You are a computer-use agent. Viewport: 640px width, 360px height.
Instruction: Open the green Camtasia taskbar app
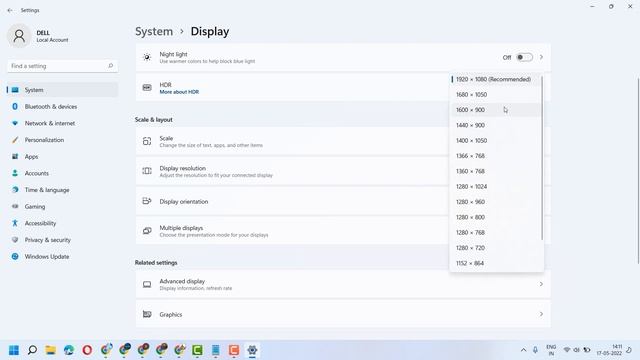[x=198, y=350]
